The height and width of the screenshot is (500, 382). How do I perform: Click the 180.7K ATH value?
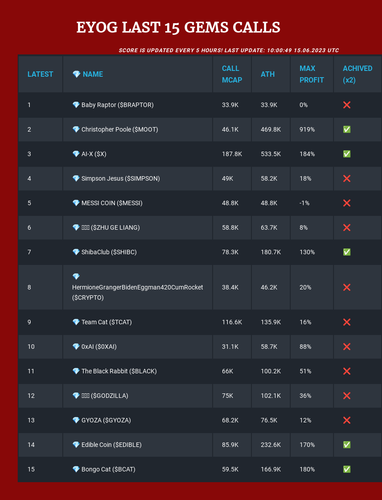tap(271, 252)
